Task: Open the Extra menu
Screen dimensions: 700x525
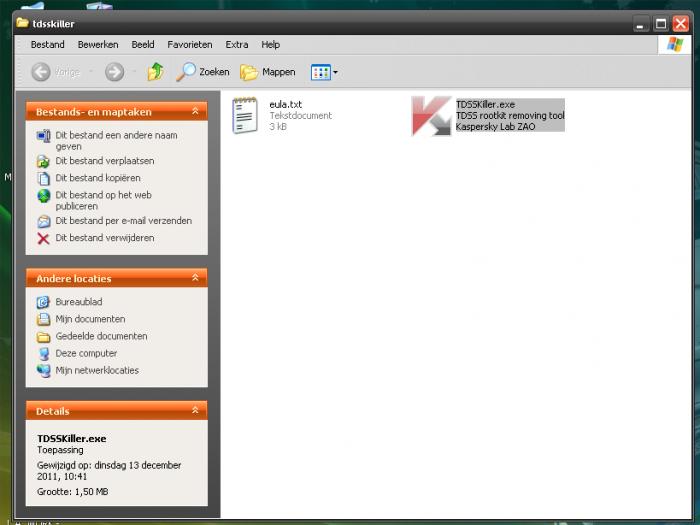Action: pos(237,45)
